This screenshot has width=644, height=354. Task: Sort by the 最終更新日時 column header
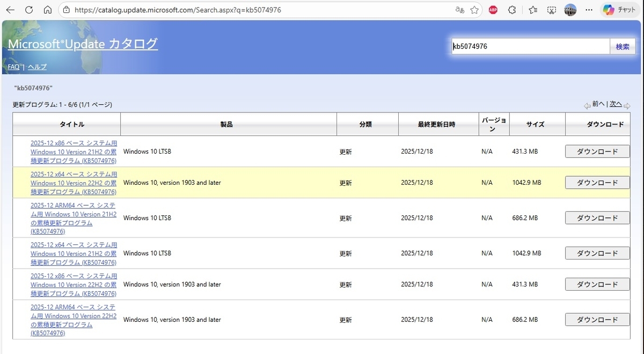point(438,124)
